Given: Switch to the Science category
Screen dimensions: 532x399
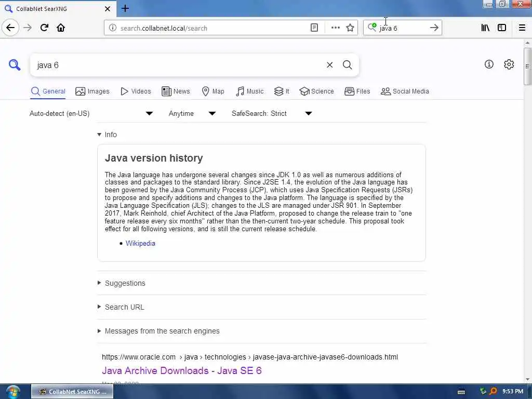Looking at the screenshot, I should tap(316, 91).
